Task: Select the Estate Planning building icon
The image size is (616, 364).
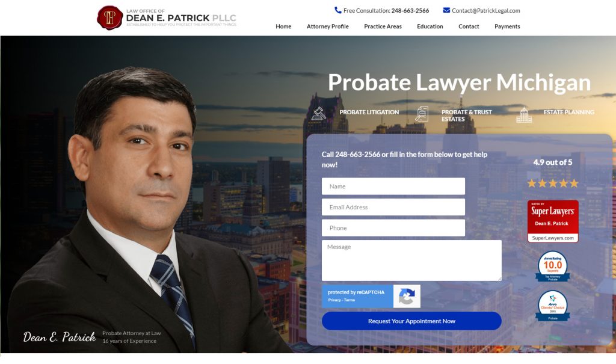Action: pos(524,115)
